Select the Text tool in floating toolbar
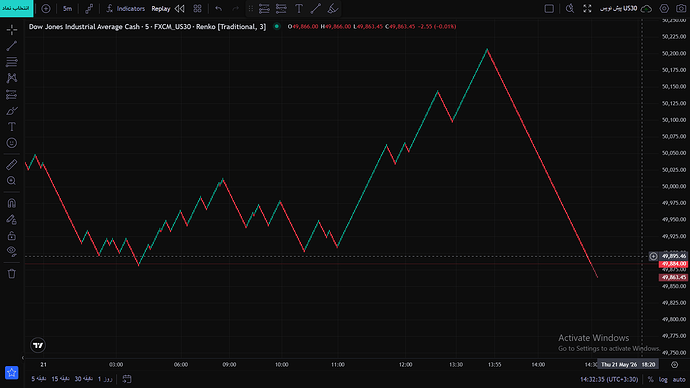Viewport: 690px width, 388px height. 299,9
